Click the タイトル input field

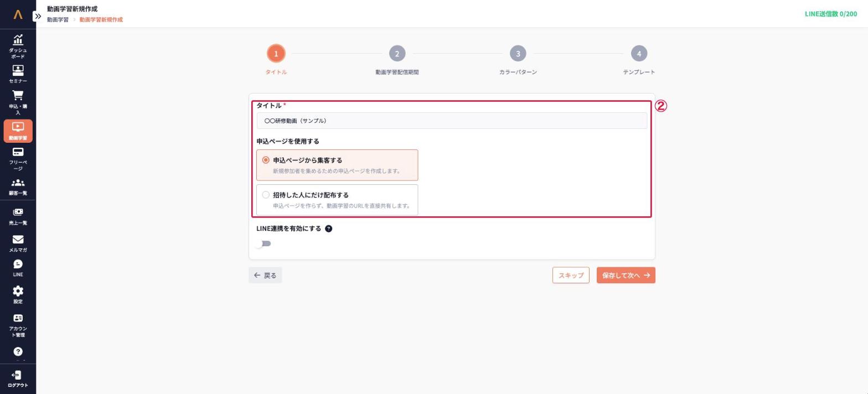(452, 121)
